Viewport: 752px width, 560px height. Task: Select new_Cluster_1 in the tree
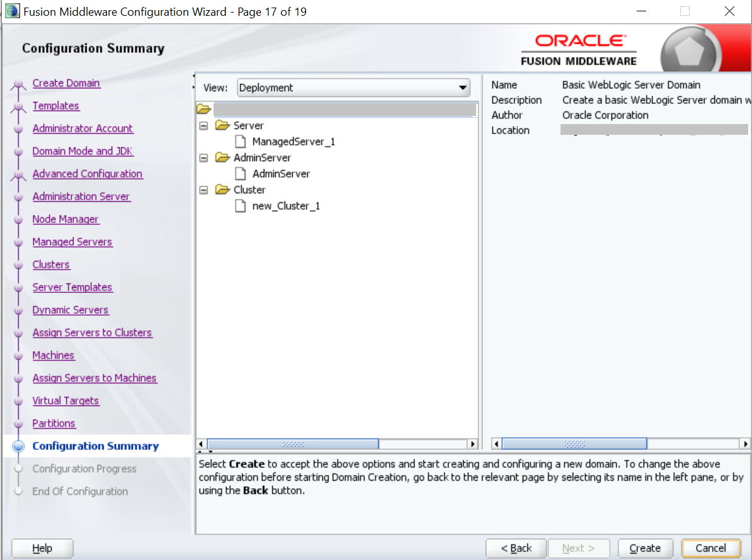286,206
